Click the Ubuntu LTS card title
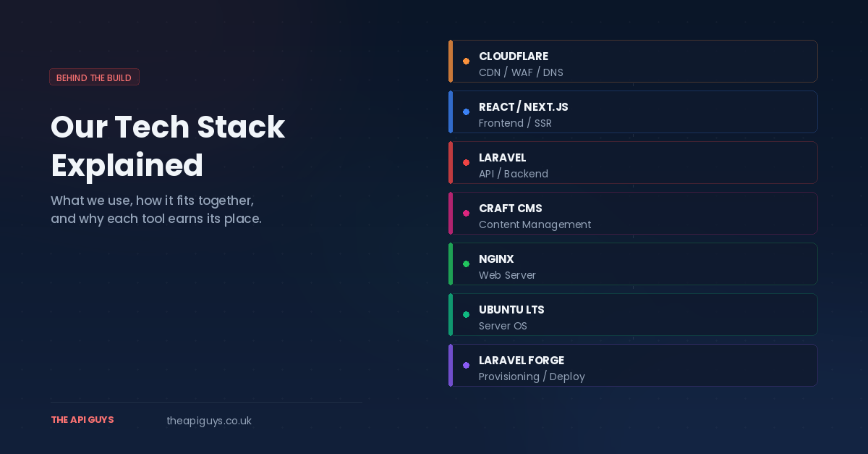 tap(511, 310)
